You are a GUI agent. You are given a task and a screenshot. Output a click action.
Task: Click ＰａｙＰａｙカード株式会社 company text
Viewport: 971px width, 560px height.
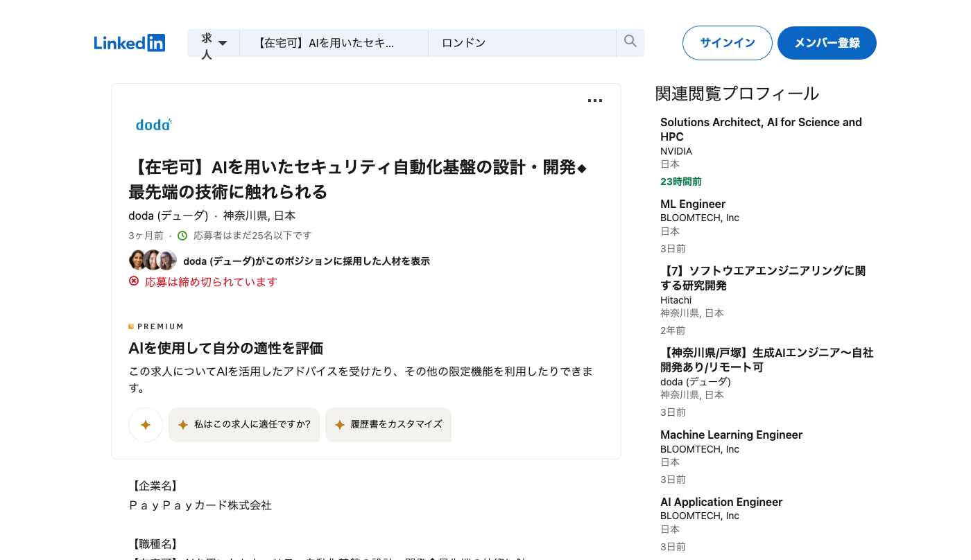(200, 505)
